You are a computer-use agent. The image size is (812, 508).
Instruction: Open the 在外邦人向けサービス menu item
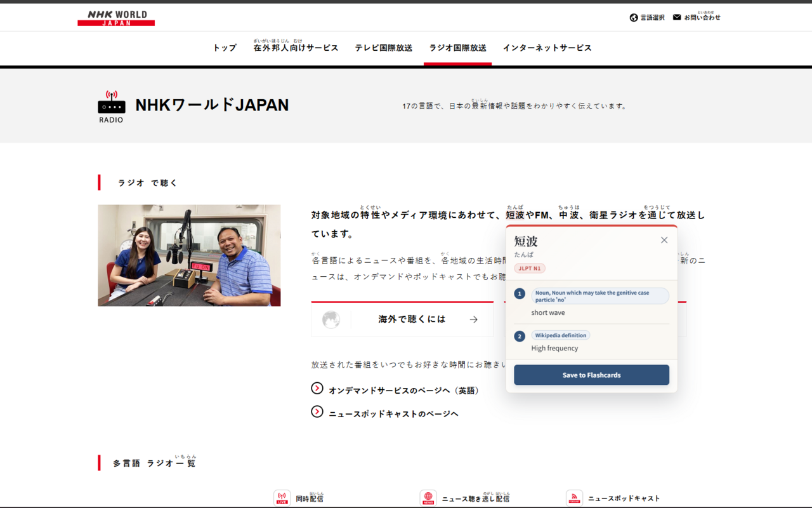296,48
